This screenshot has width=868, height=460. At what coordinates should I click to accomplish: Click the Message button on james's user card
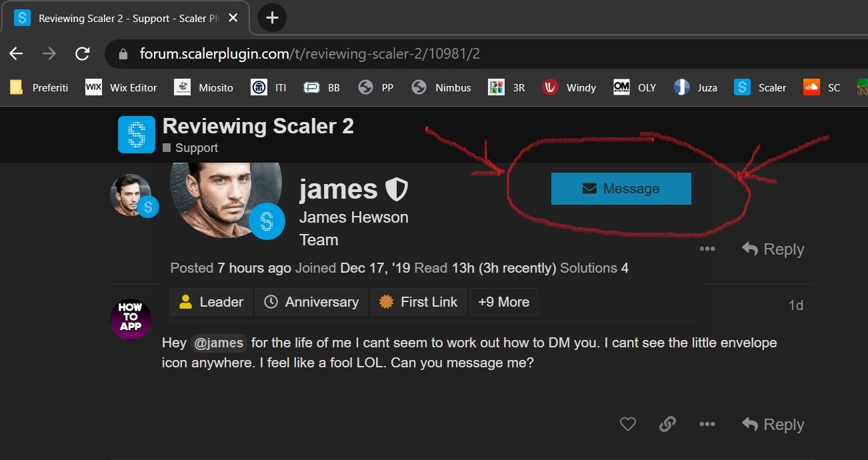point(621,189)
